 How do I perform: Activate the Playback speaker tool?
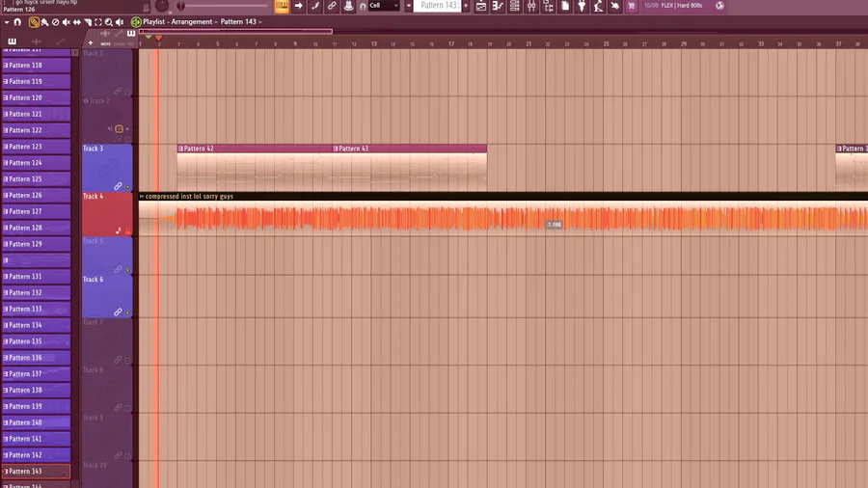pos(120,22)
